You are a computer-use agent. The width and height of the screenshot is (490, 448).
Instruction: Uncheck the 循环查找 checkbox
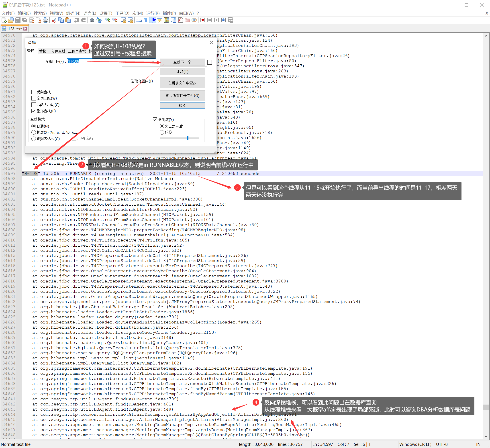(x=34, y=111)
